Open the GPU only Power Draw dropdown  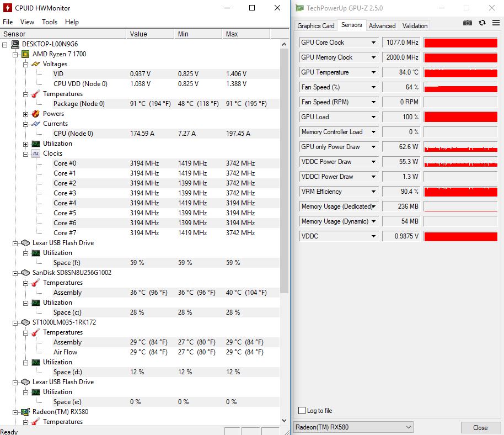(x=373, y=147)
